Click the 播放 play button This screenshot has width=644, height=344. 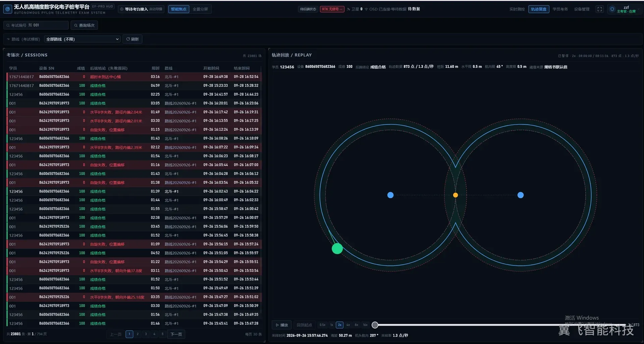[x=282, y=325]
